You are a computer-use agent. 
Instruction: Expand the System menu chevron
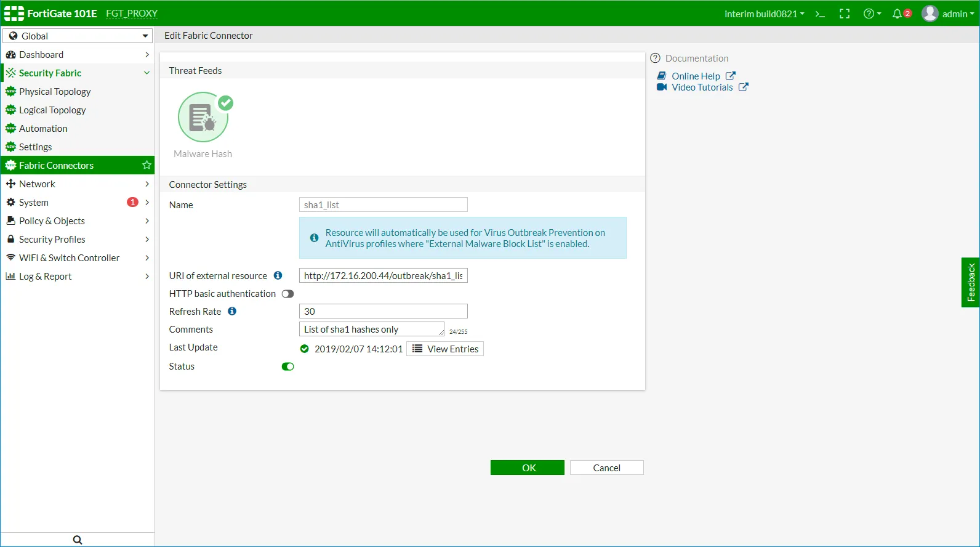pyautogui.click(x=147, y=202)
